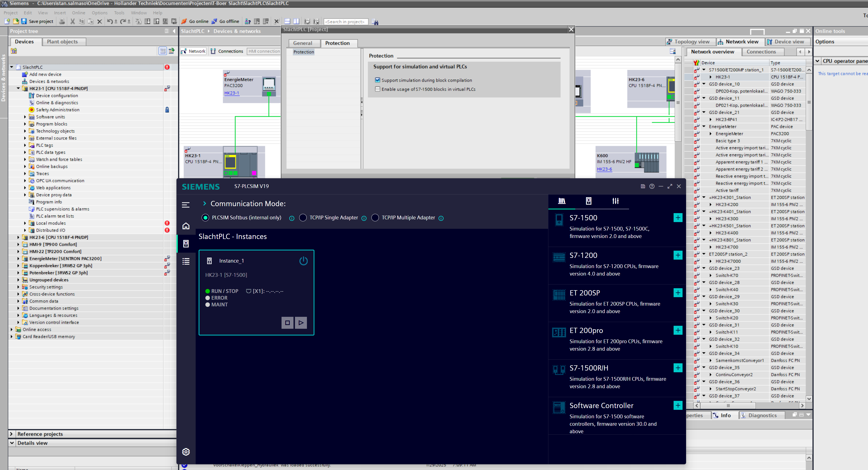868x470 pixels.
Task: Click the run (play) button for Instance_1
Action: 301,323
